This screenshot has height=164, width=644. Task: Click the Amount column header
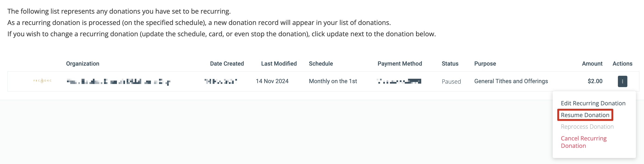pyautogui.click(x=592, y=64)
